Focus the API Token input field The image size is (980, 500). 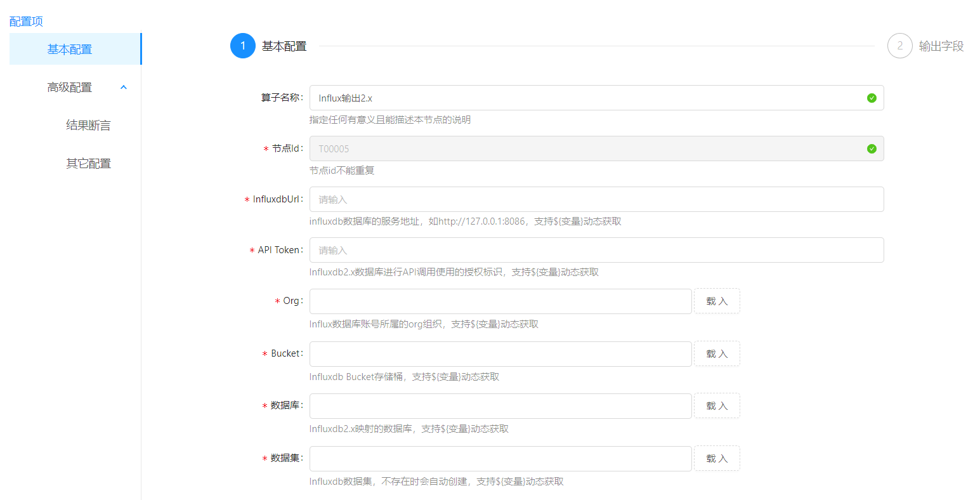(x=596, y=250)
